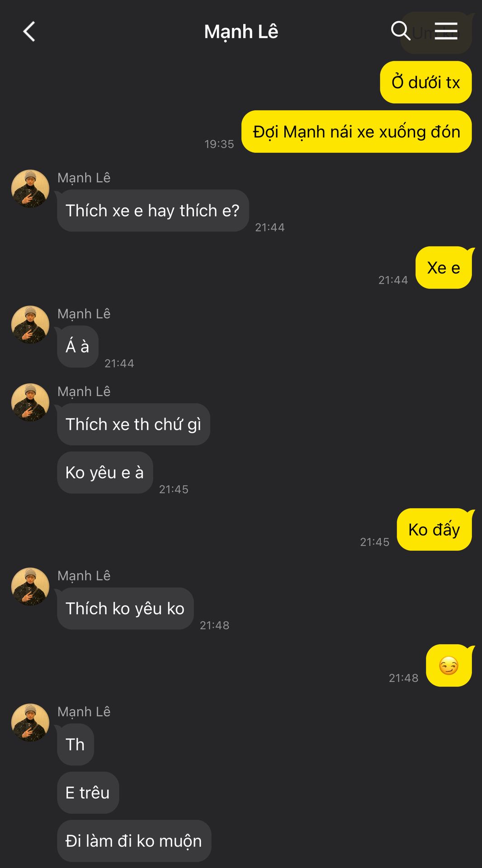Viewport: 482px width, 868px height.
Task: Tap the 'Xe e' reply bubble
Action: (444, 268)
